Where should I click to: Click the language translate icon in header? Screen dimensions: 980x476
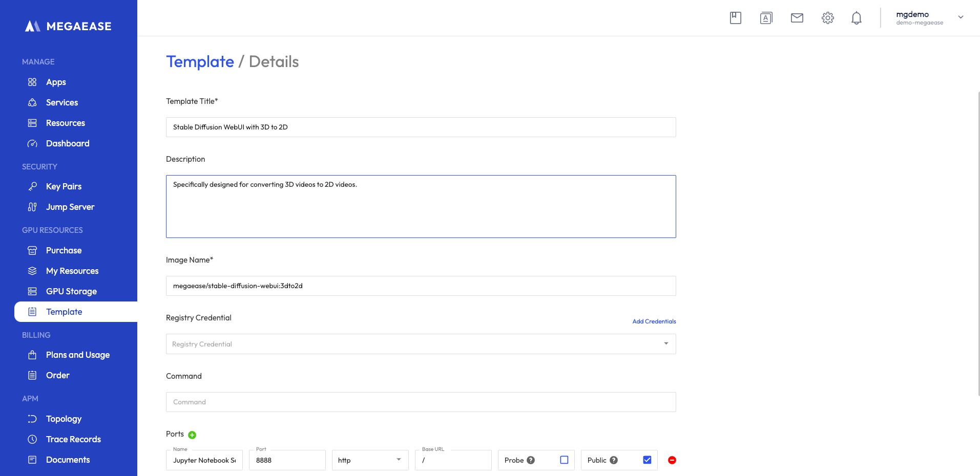766,18
